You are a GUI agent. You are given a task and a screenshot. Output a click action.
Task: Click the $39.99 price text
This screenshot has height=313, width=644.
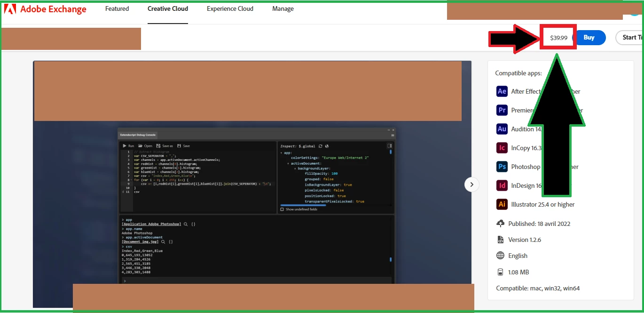click(559, 38)
